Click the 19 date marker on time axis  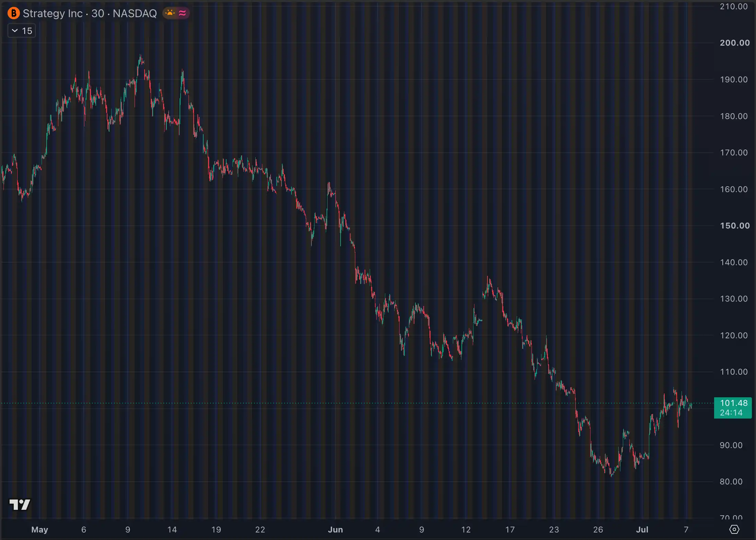(216, 529)
